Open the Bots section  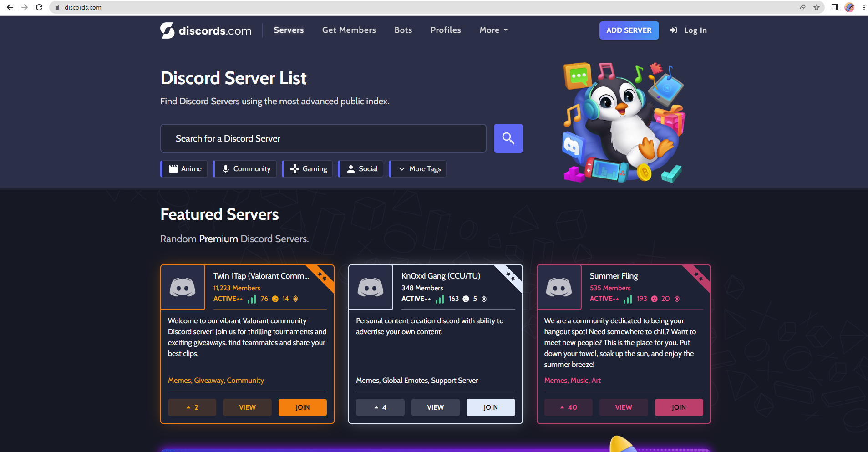[403, 30]
